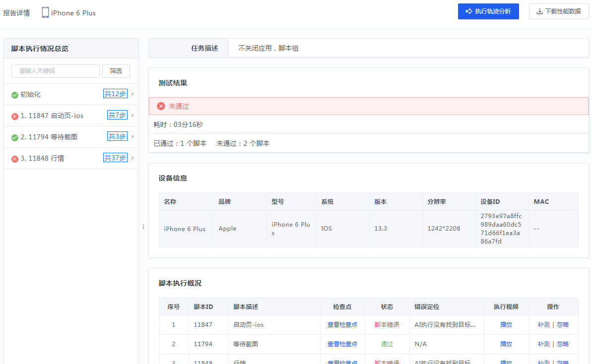The width and height of the screenshot is (593, 364).
Task: Open the 共3步 badge for 等待截图
Action: [117, 136]
